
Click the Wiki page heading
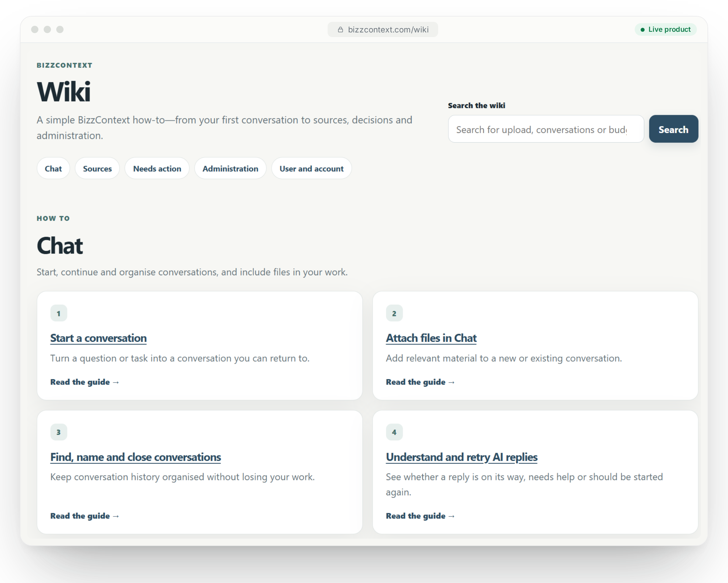(64, 91)
